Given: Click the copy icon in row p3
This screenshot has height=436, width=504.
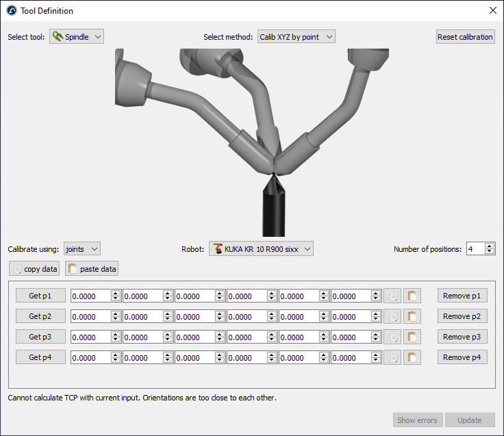Looking at the screenshot, I should tap(392, 337).
